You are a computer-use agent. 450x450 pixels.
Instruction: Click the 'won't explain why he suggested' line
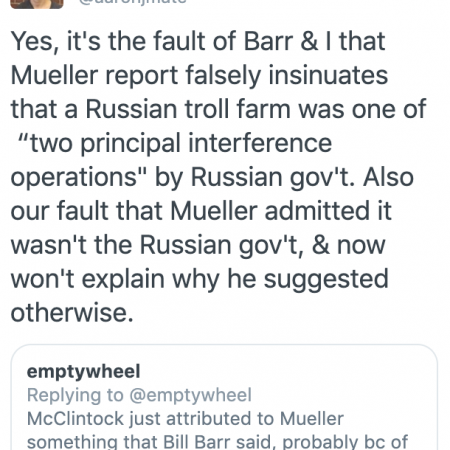click(x=200, y=279)
